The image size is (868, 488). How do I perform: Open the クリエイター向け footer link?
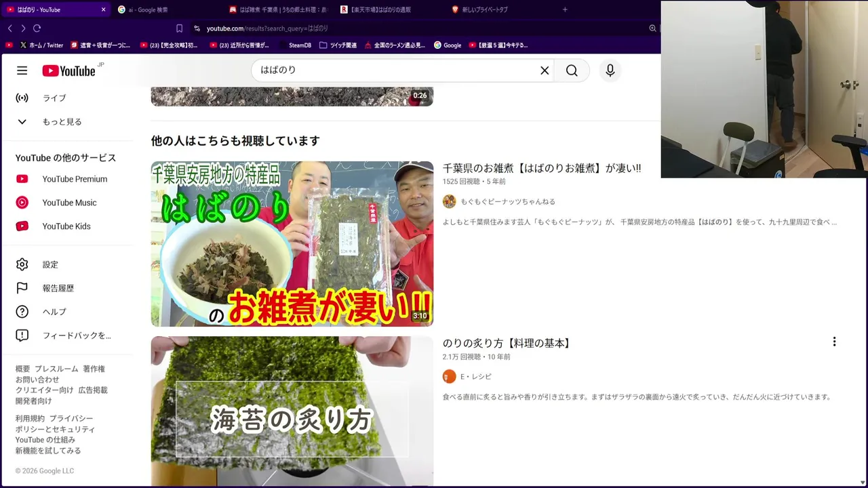coord(45,390)
